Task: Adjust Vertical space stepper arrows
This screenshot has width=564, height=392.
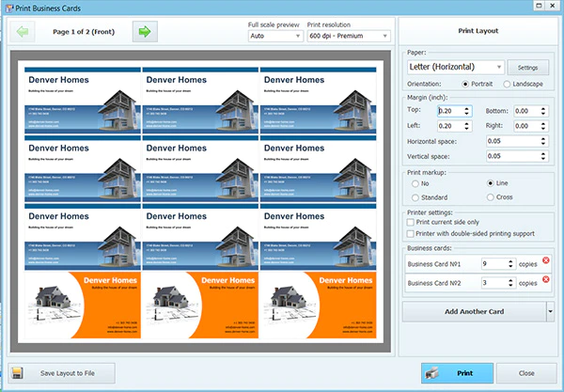Action: point(543,156)
